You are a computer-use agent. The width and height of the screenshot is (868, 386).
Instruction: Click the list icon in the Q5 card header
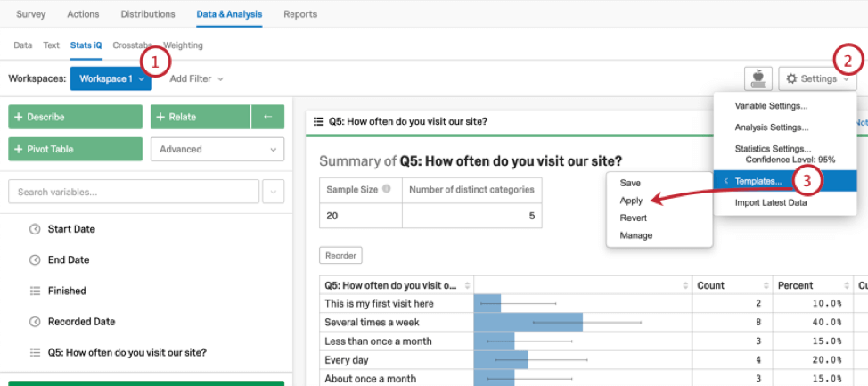click(318, 121)
